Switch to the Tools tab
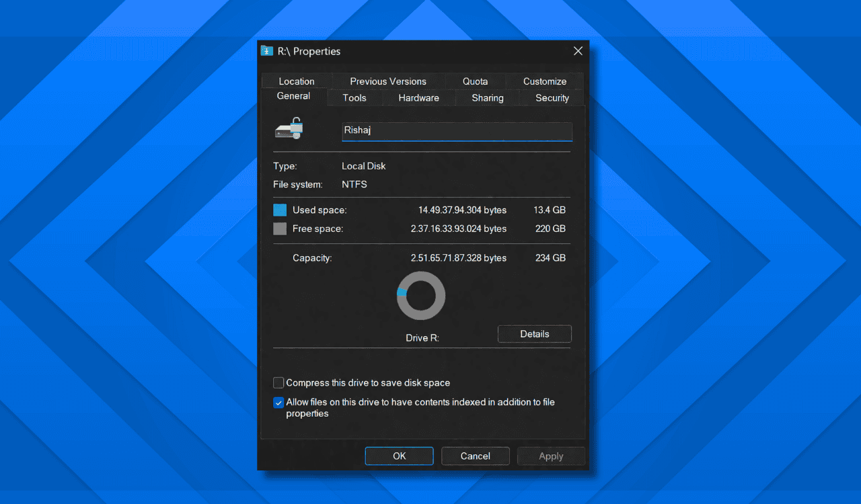 tap(354, 97)
